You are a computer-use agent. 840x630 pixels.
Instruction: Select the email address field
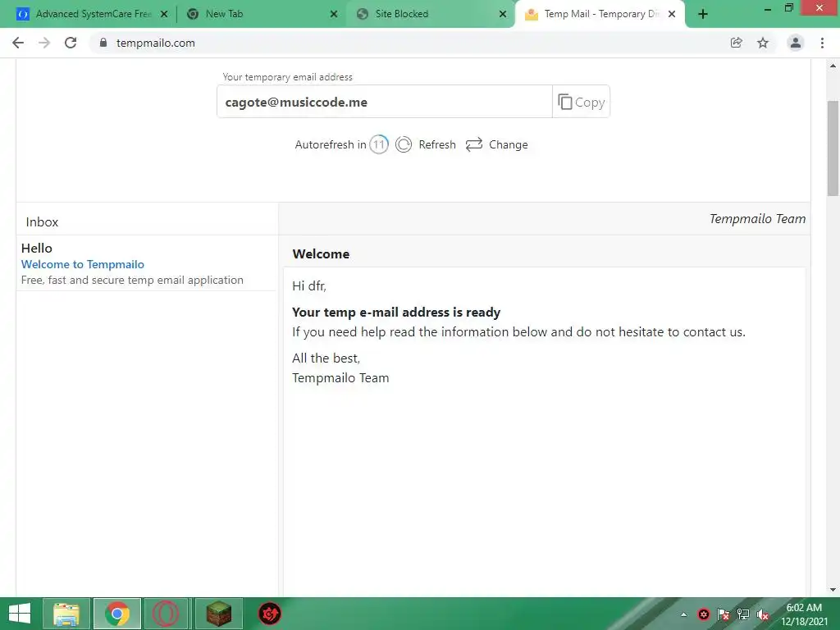(385, 102)
